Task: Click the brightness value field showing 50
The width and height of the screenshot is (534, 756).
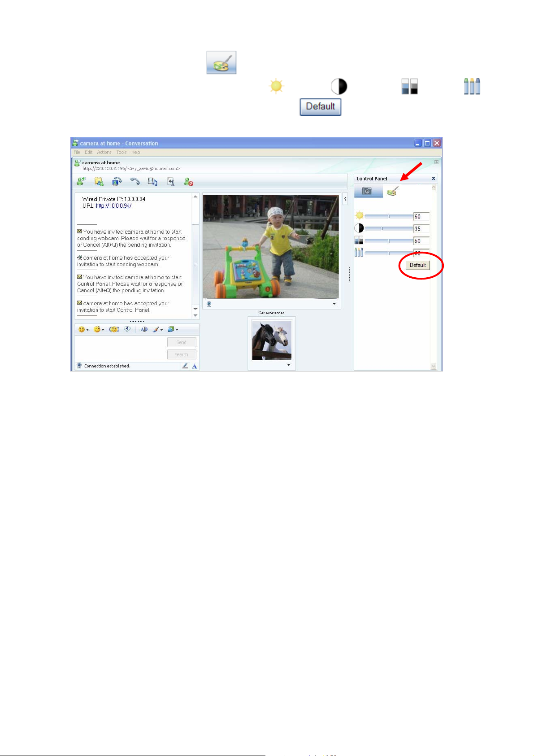Action: (421, 216)
